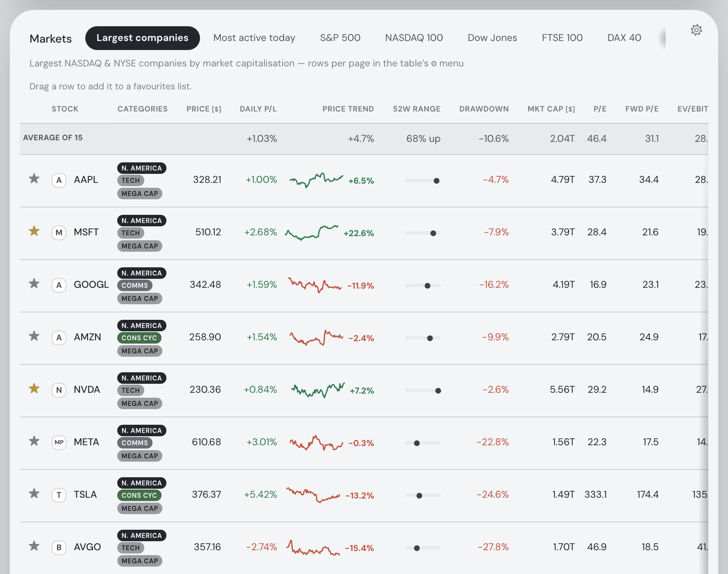Click TSLA P/E value 333.1
The height and width of the screenshot is (574, 728).
(x=596, y=494)
